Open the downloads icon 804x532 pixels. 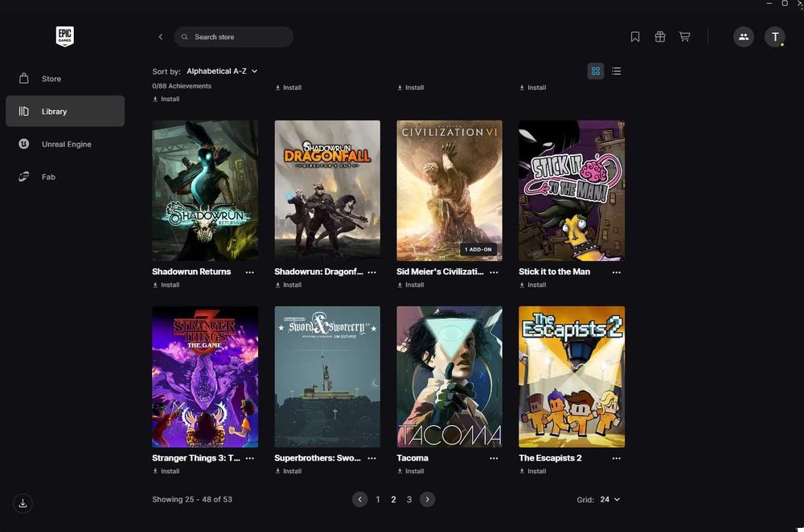point(23,503)
